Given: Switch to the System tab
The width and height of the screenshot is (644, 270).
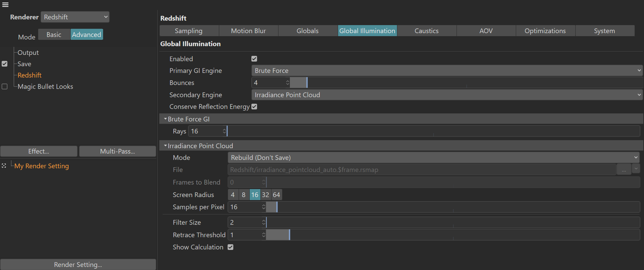Looking at the screenshot, I should 605,31.
